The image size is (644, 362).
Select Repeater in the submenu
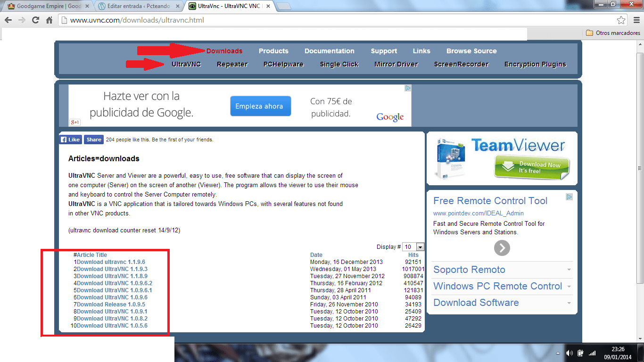pyautogui.click(x=232, y=64)
